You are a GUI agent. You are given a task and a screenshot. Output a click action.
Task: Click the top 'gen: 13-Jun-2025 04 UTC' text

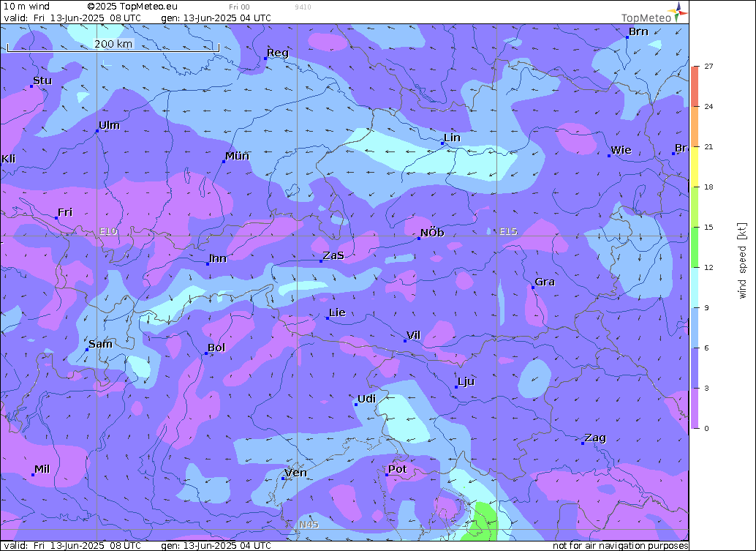(x=216, y=18)
